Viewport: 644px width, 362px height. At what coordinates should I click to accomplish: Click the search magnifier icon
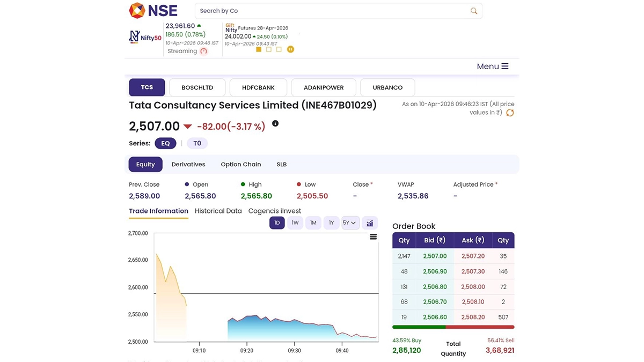(473, 11)
